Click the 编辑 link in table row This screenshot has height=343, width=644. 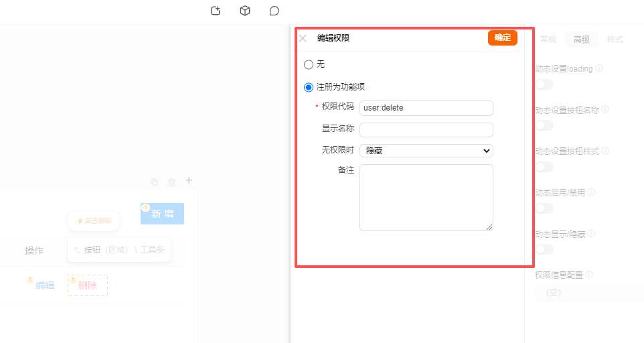tap(45, 285)
